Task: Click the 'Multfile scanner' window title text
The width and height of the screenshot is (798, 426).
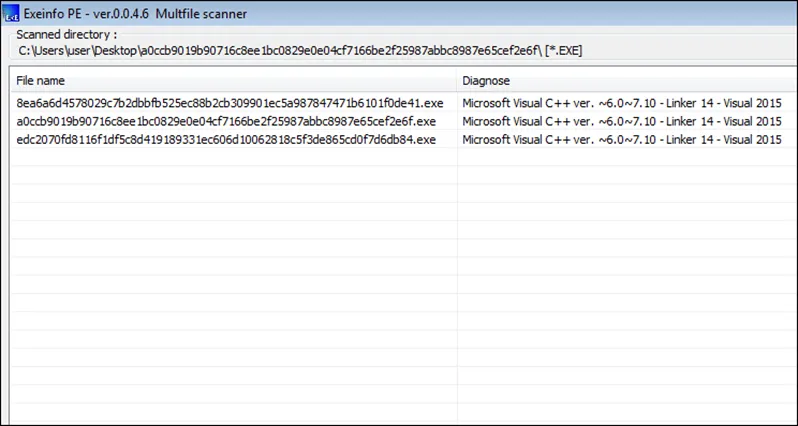Action: tap(201, 14)
